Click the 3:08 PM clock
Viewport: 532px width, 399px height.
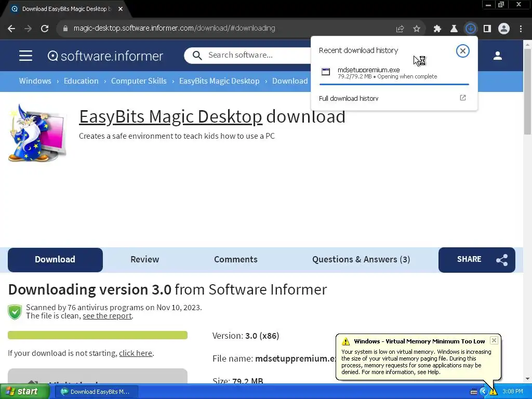513,392
